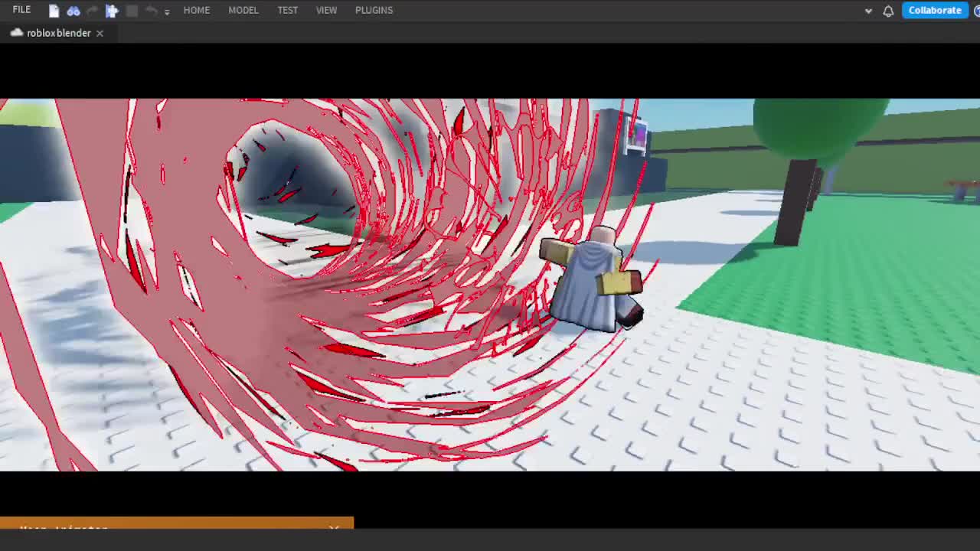Open the FILE menu
Viewport: 980px width, 551px height.
[x=21, y=10]
